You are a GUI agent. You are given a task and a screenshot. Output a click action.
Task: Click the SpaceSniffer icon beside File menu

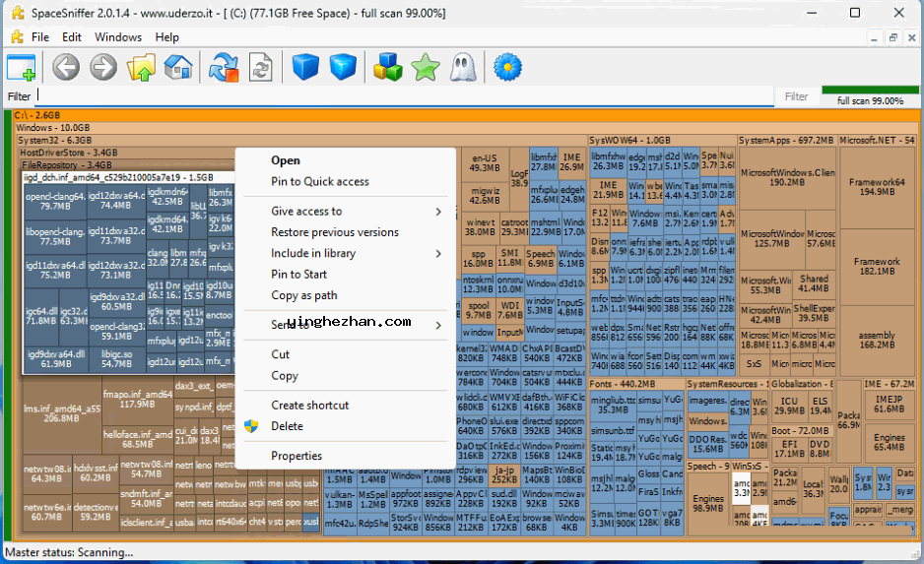[17, 36]
